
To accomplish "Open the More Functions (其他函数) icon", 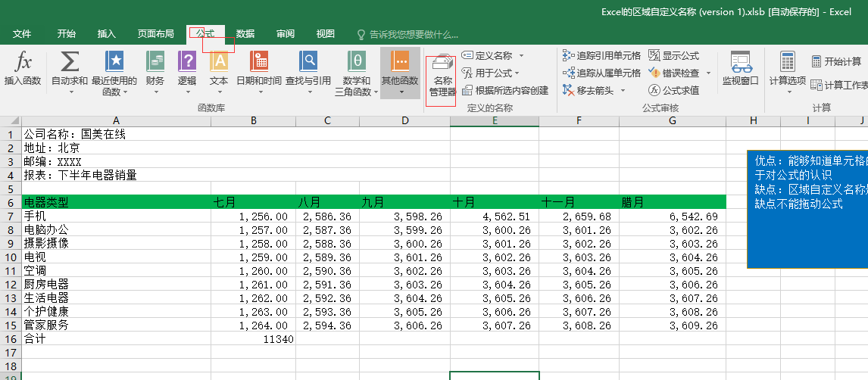I will pos(400,61).
